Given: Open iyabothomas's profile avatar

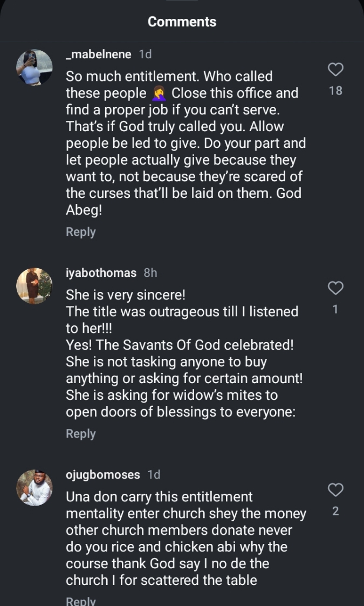Looking at the screenshot, I should [x=35, y=286].
